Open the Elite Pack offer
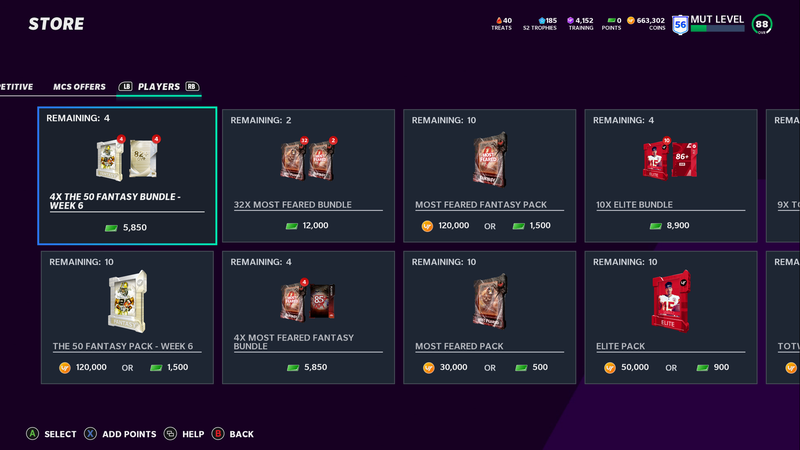This screenshot has width=800, height=450. [670, 317]
